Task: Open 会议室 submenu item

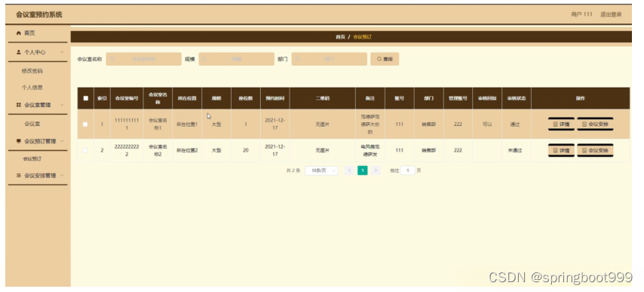Action: coord(32,124)
